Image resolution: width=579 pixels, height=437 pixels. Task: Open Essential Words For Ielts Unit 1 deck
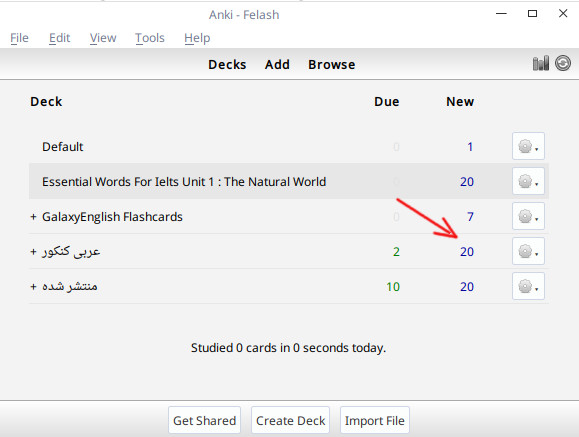click(184, 182)
